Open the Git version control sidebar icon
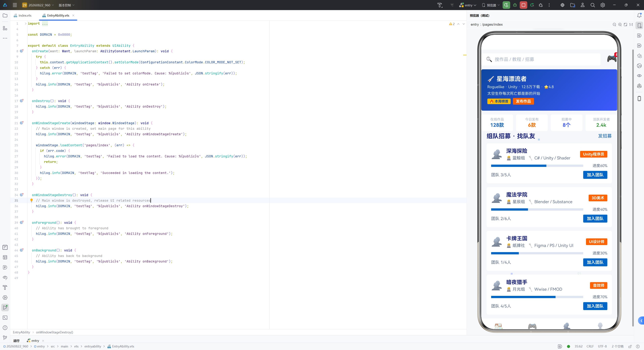Image resolution: width=644 pixels, height=350 pixels. tap(5, 338)
